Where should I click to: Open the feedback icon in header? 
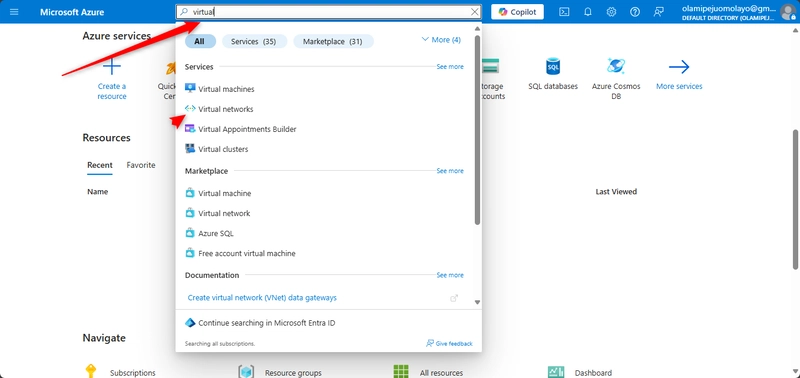[659, 12]
